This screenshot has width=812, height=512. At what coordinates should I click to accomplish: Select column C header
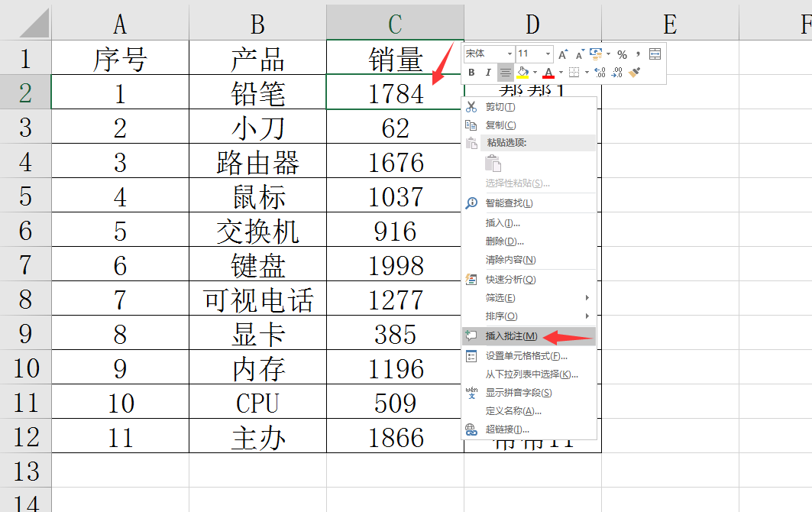[395, 23]
